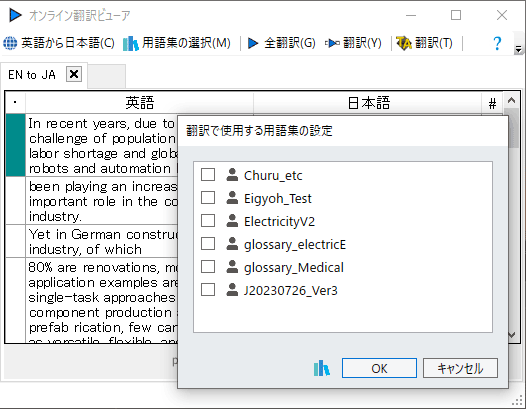Tick the glossary_Medical checkbox
526x409 pixels.
tap(208, 267)
